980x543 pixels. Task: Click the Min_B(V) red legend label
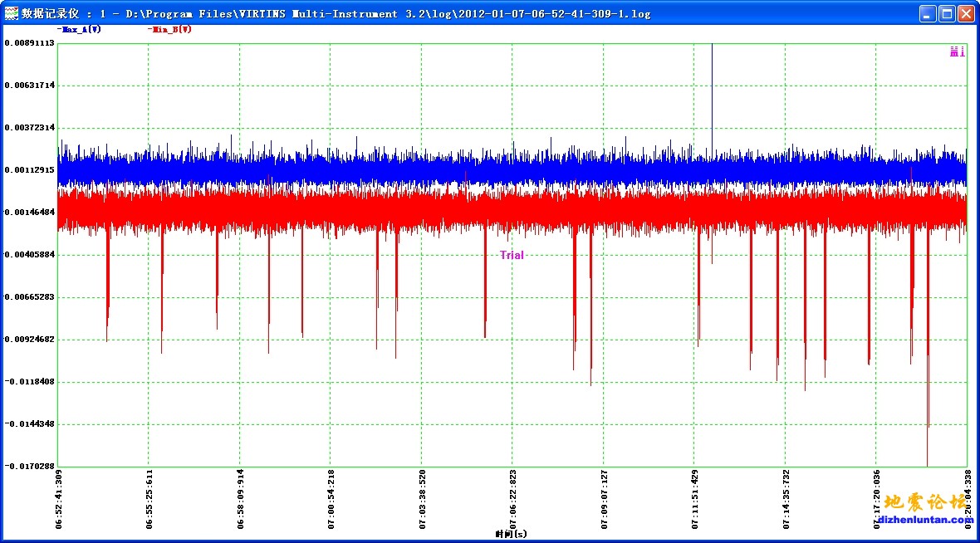coord(169,29)
